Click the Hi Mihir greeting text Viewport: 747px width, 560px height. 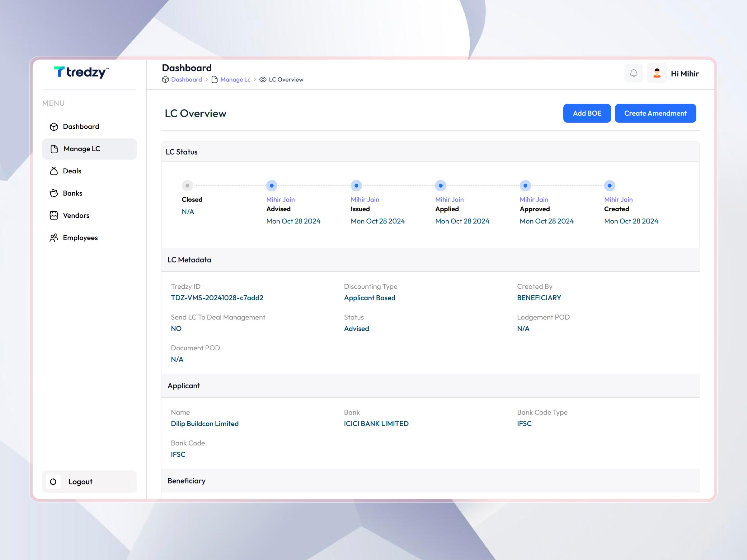tap(684, 73)
